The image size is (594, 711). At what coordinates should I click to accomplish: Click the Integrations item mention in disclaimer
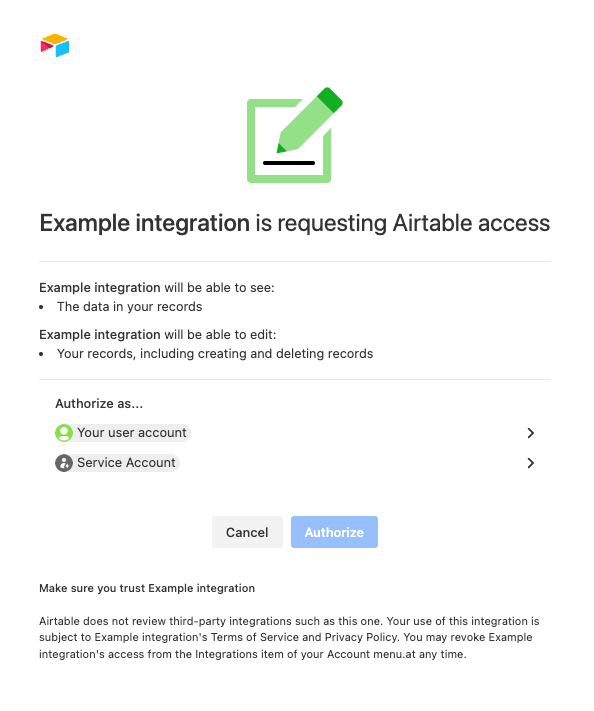pos(236,654)
